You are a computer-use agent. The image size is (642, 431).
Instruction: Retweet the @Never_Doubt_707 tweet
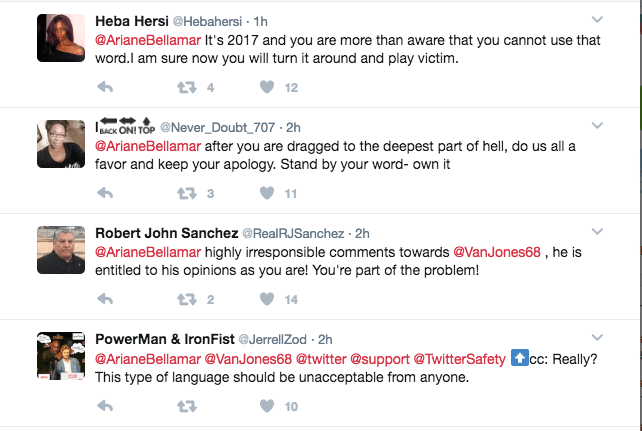187,193
